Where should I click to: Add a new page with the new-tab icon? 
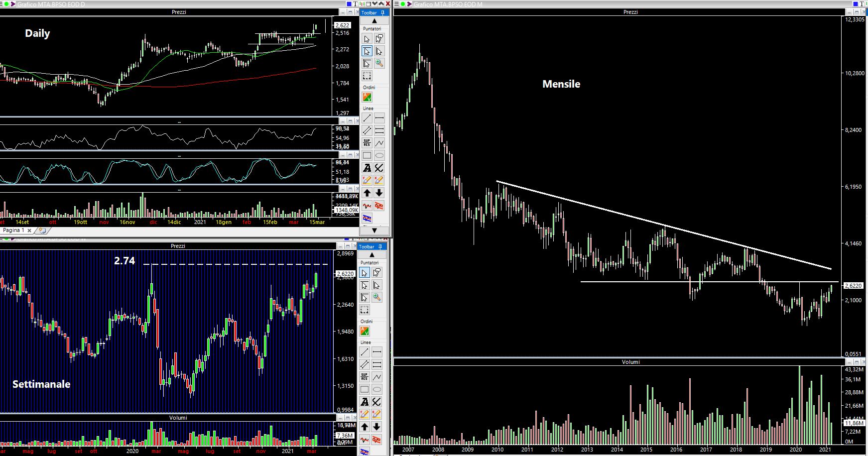pyautogui.click(x=42, y=230)
